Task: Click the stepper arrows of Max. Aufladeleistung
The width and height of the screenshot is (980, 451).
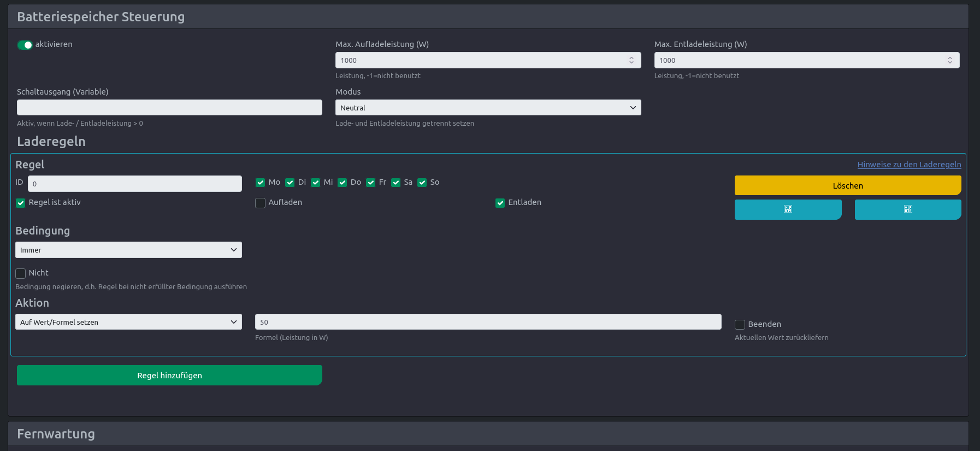Action: (x=631, y=60)
